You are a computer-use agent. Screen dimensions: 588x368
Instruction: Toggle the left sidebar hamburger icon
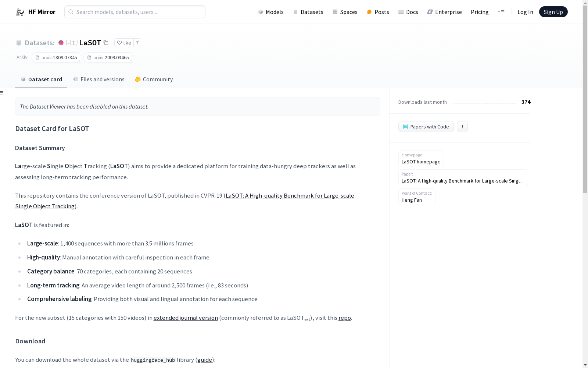[x=1, y=93]
